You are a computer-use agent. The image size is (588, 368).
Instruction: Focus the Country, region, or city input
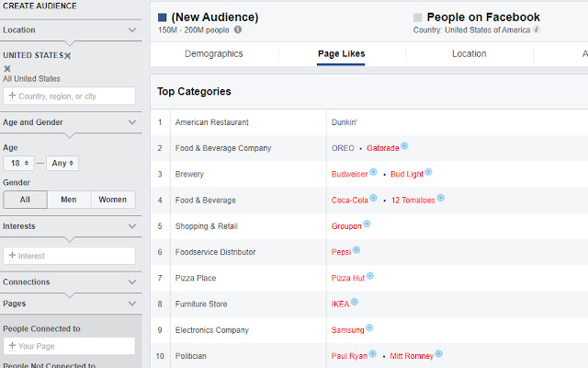pos(70,96)
